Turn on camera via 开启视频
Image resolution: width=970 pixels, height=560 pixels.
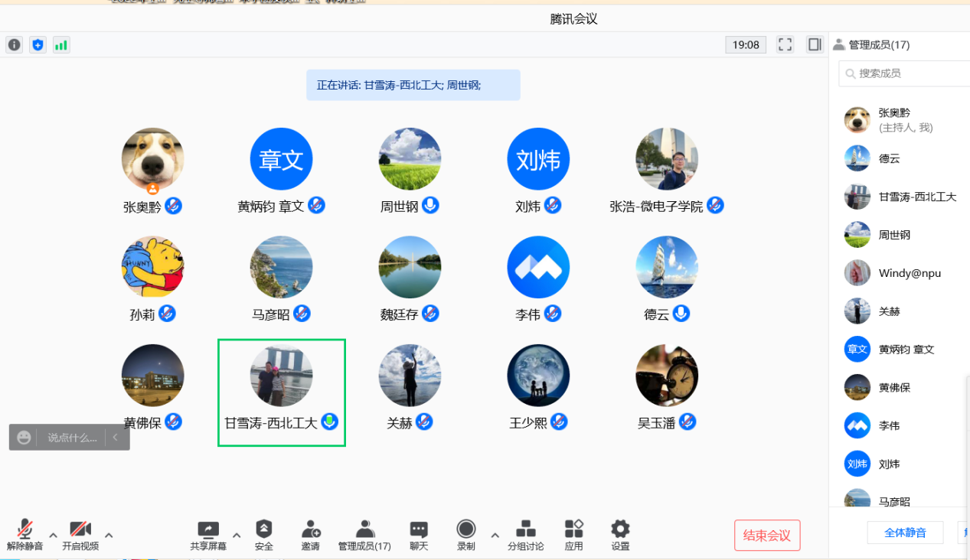click(x=80, y=536)
